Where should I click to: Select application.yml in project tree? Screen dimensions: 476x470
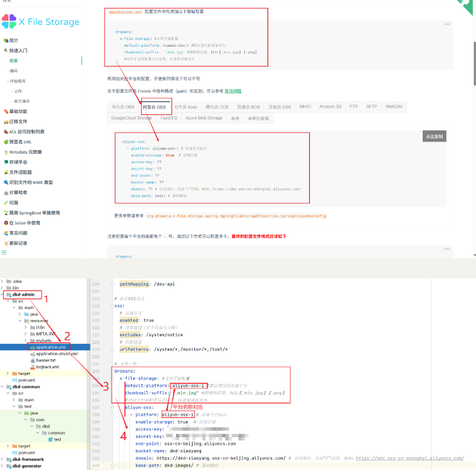pos(51,347)
